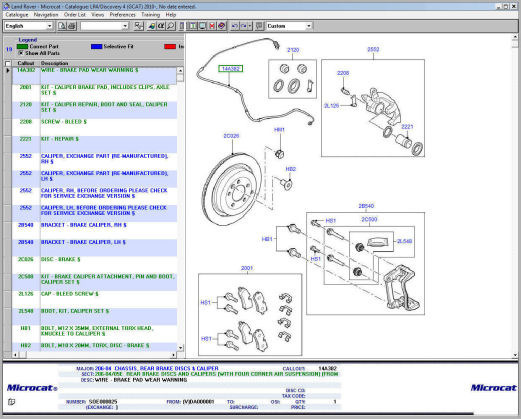
Task: Click callout 2B540 above the bracket box
Action: (x=366, y=206)
